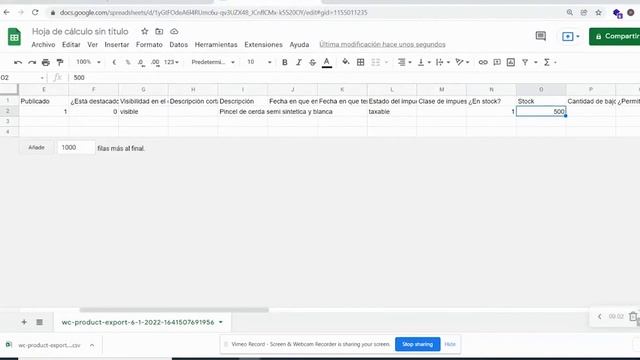
Task: Open the Formato menu
Action: (149, 44)
